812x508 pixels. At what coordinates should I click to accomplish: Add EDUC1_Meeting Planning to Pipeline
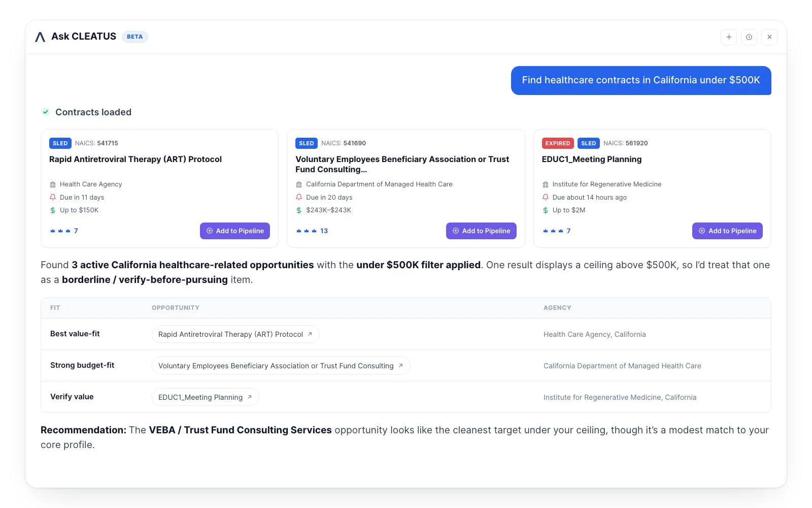tap(727, 231)
